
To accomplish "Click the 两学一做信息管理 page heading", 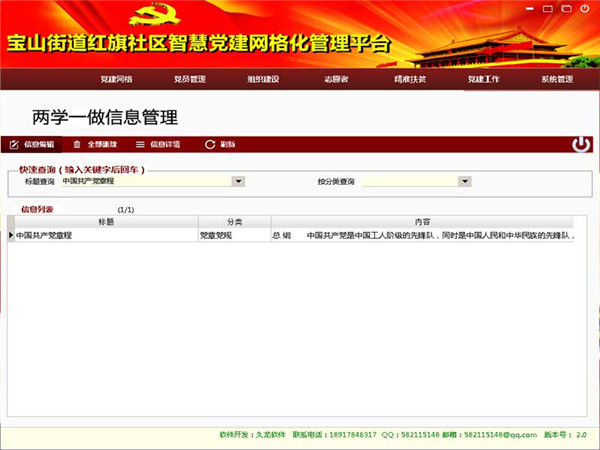I will click(105, 117).
